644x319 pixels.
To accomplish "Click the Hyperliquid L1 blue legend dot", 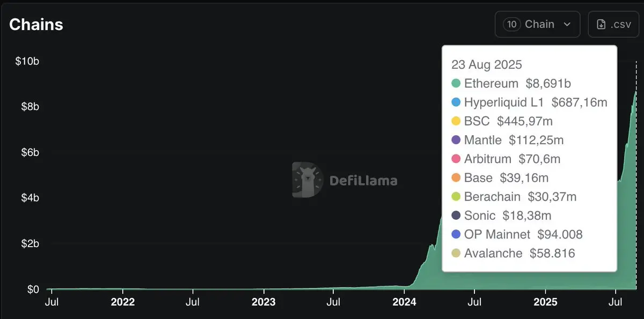I will point(456,102).
